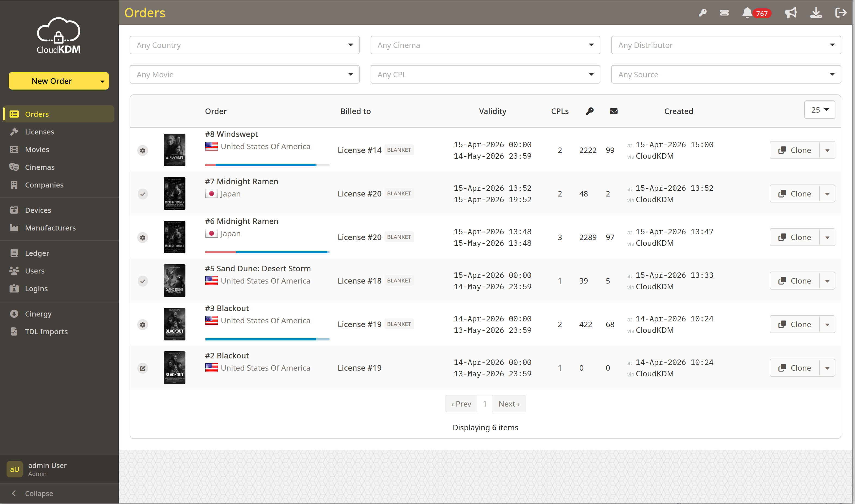Image resolution: width=855 pixels, height=504 pixels.
Task: Click the gear status icon for #3 Blackout
Action: (x=143, y=324)
